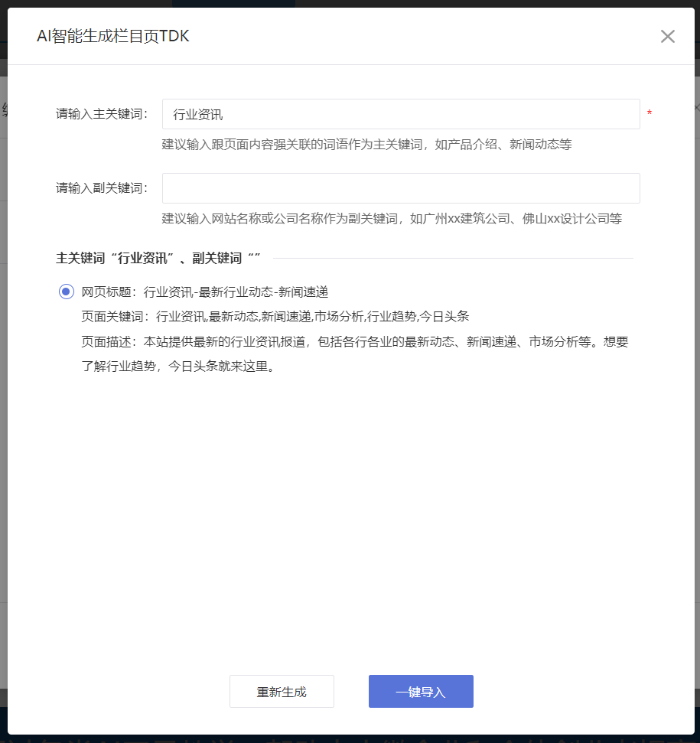The image size is (700, 743).
Task: Select the generated 页面关键词 line
Action: pos(275,316)
